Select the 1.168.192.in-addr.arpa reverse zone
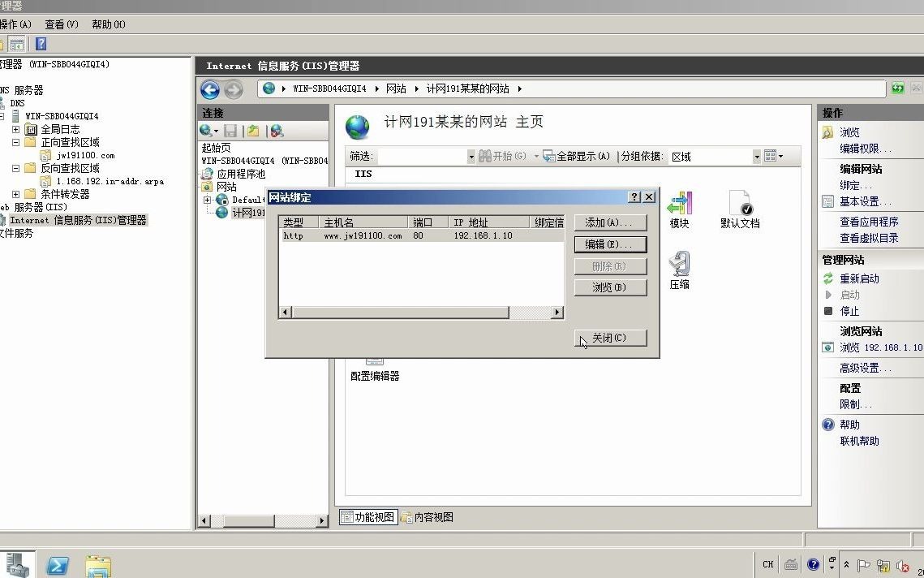 tap(110, 182)
